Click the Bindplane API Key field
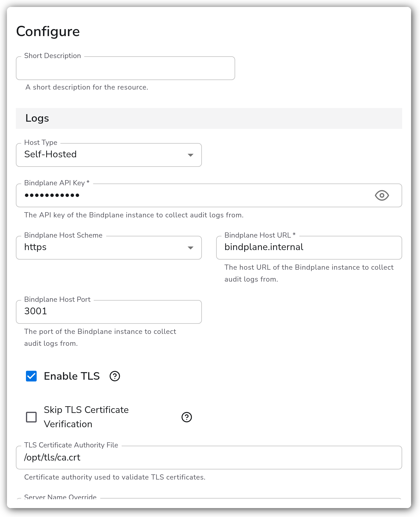The width and height of the screenshot is (420, 517). 209,195
